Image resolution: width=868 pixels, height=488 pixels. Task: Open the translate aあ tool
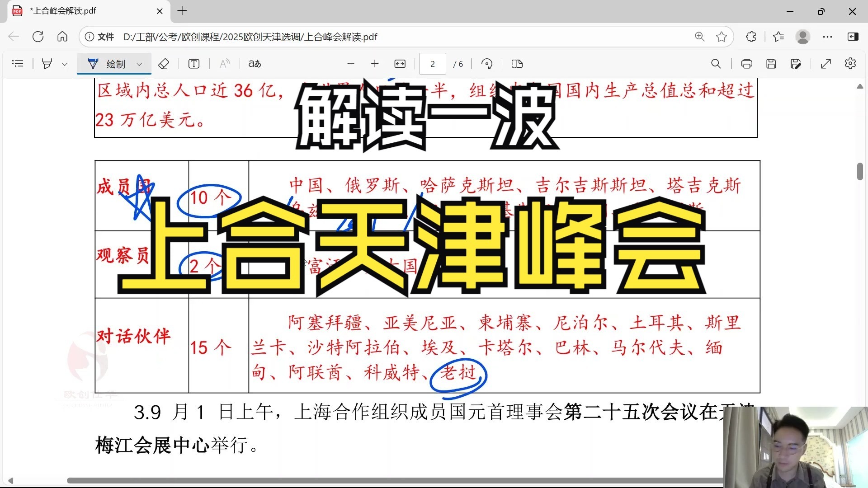point(255,64)
